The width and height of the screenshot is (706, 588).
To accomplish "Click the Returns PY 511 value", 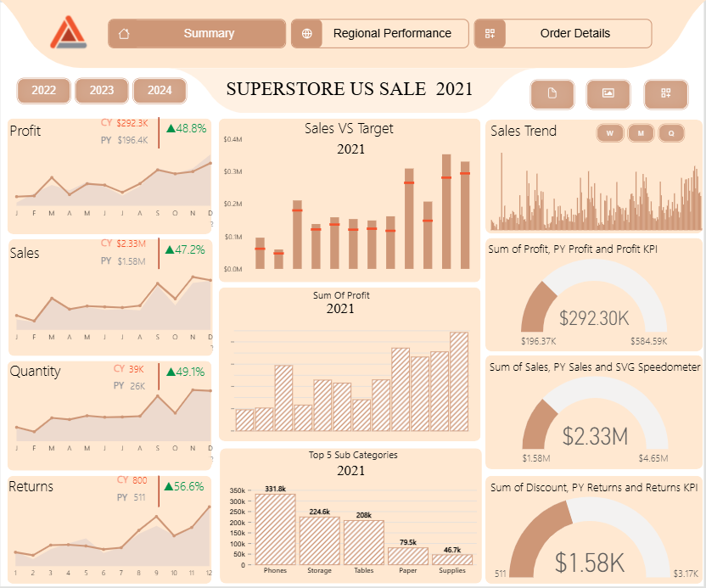I will coord(139,497).
